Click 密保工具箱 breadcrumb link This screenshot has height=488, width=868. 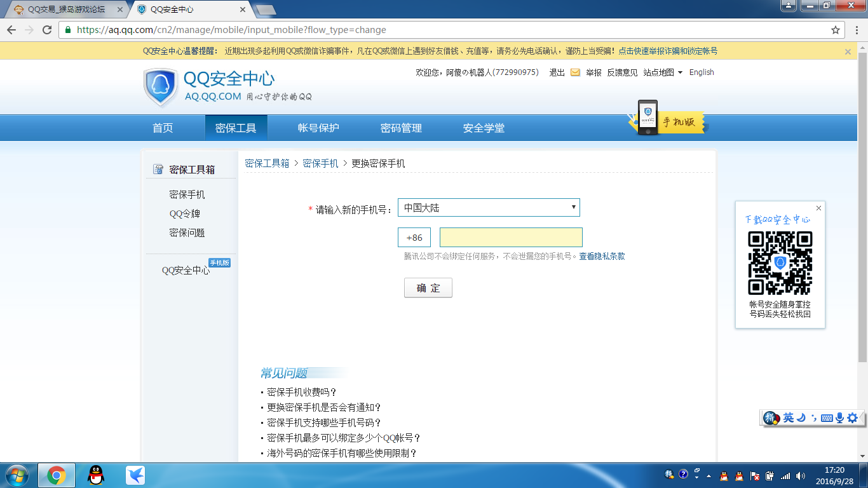tap(267, 163)
